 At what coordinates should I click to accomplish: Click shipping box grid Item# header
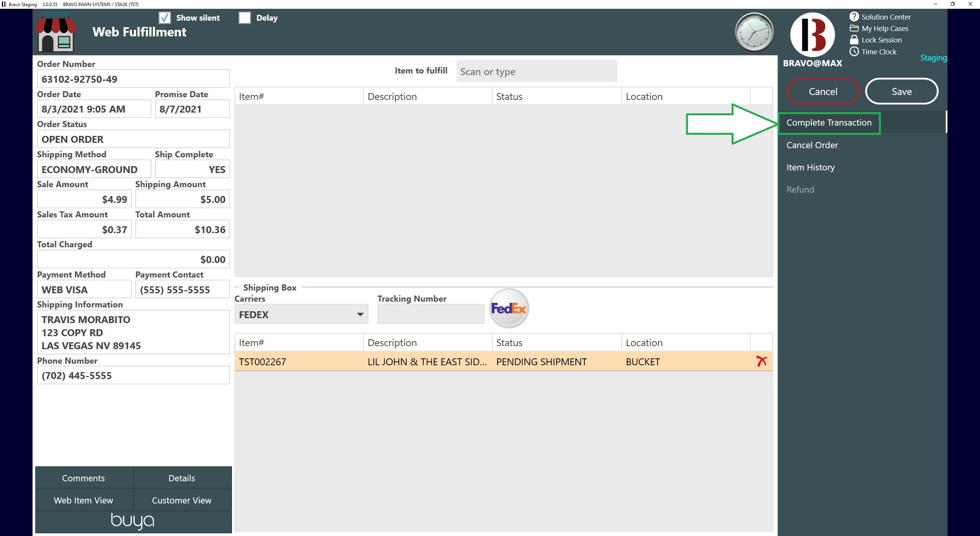(x=299, y=342)
